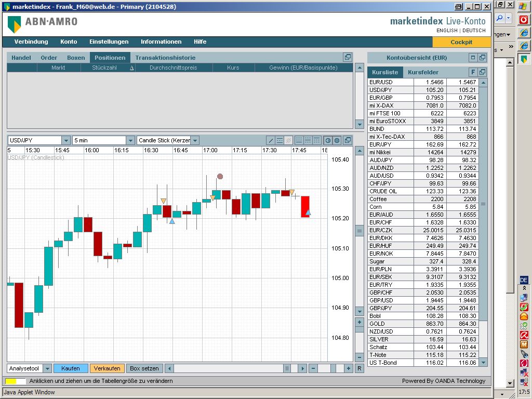Toggle the second circle marker display button

(337, 140)
